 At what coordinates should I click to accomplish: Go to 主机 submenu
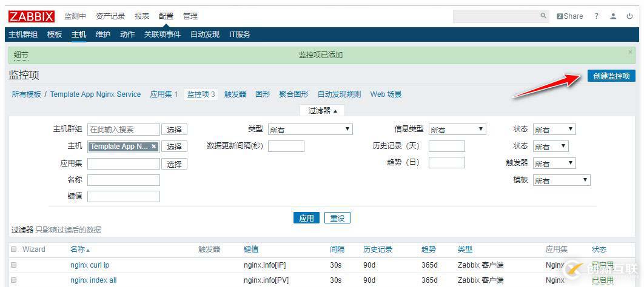[79, 35]
